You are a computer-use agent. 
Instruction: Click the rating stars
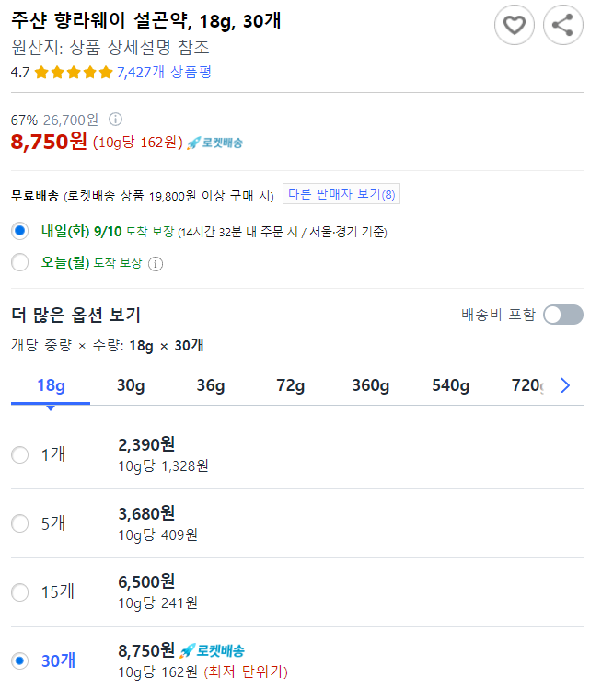[74, 73]
